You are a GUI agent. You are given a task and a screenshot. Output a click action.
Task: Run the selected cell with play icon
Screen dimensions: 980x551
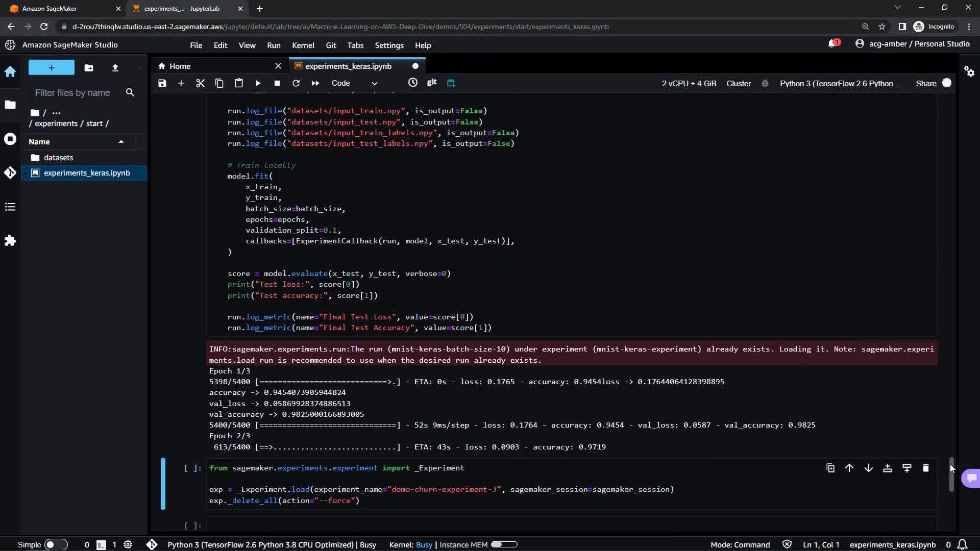pos(258,83)
